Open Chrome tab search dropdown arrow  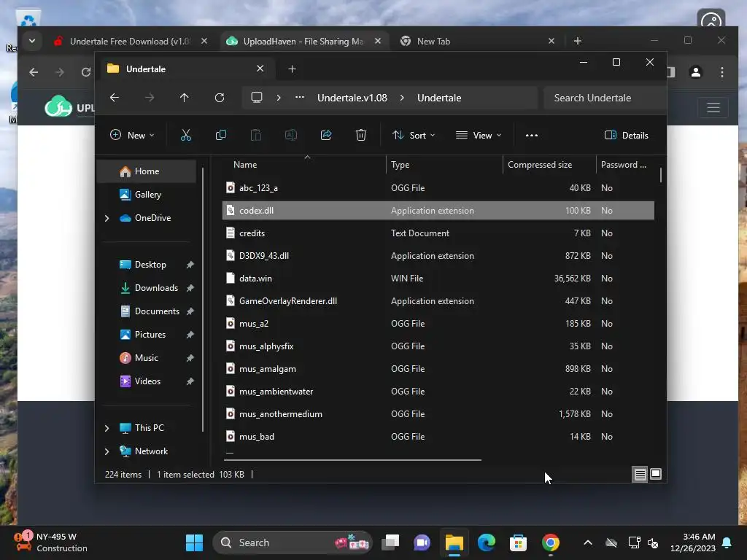(x=32, y=41)
